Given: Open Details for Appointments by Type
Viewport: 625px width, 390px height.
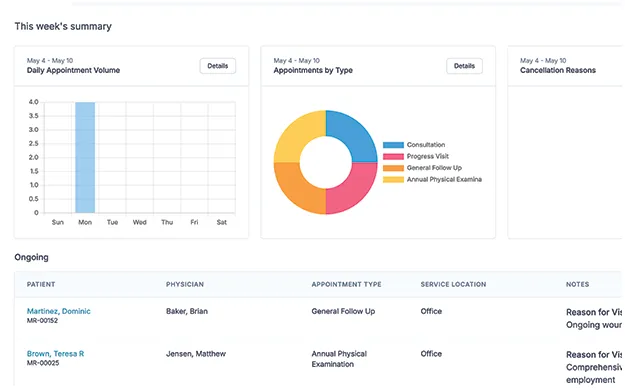Looking at the screenshot, I should pyautogui.click(x=464, y=66).
